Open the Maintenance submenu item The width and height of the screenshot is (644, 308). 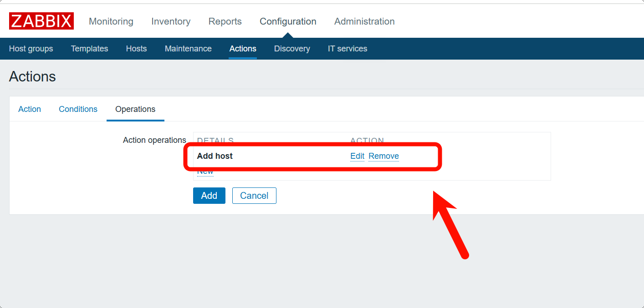(x=188, y=49)
